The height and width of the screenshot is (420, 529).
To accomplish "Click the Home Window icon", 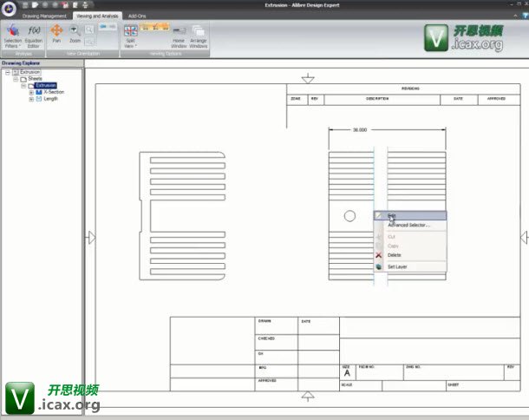I will coord(179,35).
